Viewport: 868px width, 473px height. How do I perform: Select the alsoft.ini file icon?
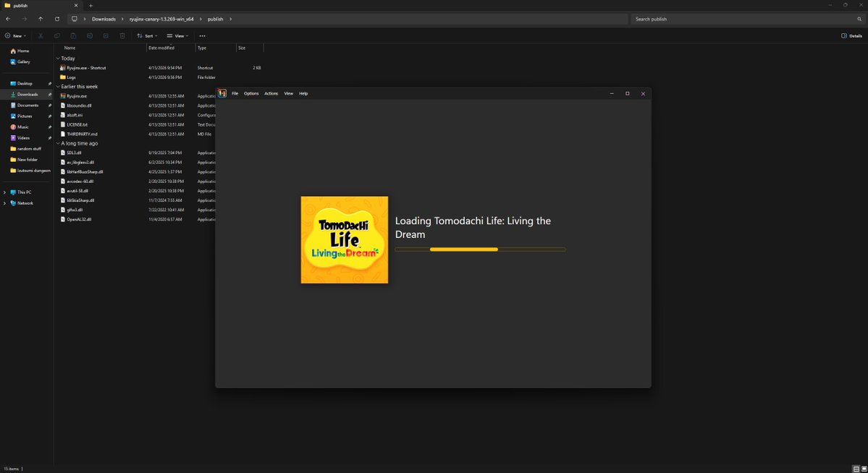(62, 115)
